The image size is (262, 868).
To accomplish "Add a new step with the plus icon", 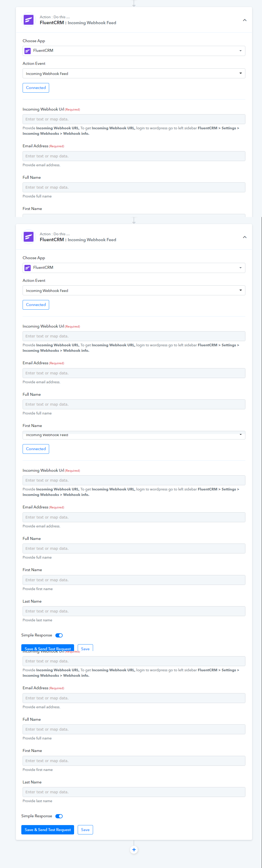I will click(x=134, y=850).
